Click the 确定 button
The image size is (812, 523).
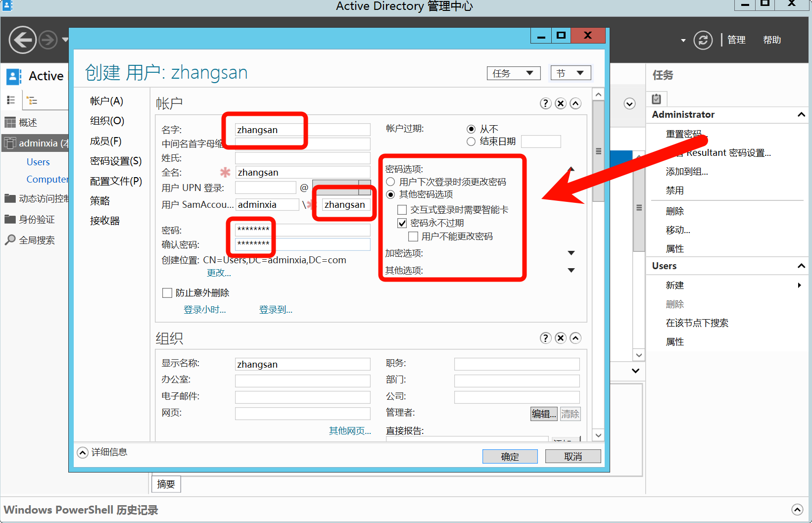pos(510,456)
